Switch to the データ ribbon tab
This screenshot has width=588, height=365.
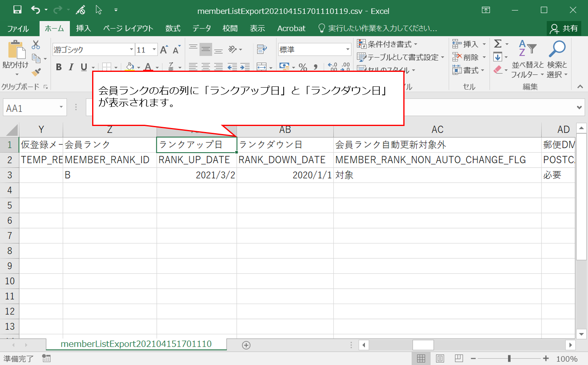click(x=201, y=28)
